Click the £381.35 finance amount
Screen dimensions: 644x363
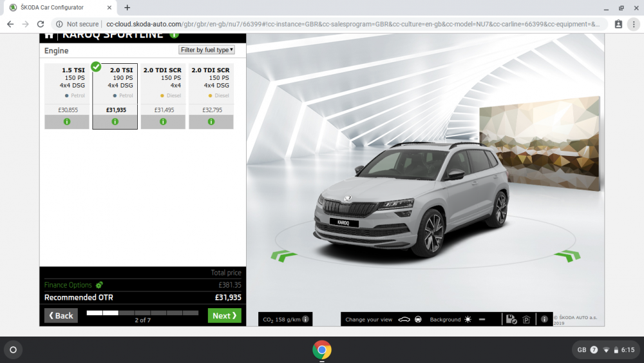coord(230,285)
